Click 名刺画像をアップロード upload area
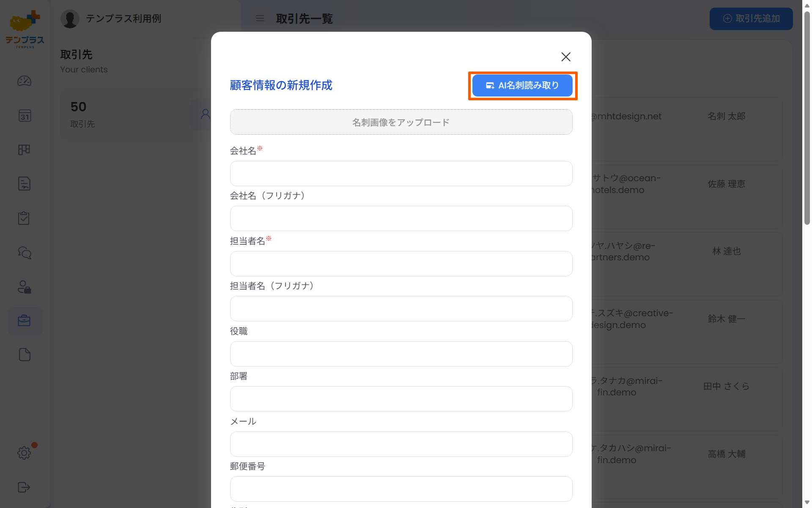The height and width of the screenshot is (508, 812). (x=401, y=122)
